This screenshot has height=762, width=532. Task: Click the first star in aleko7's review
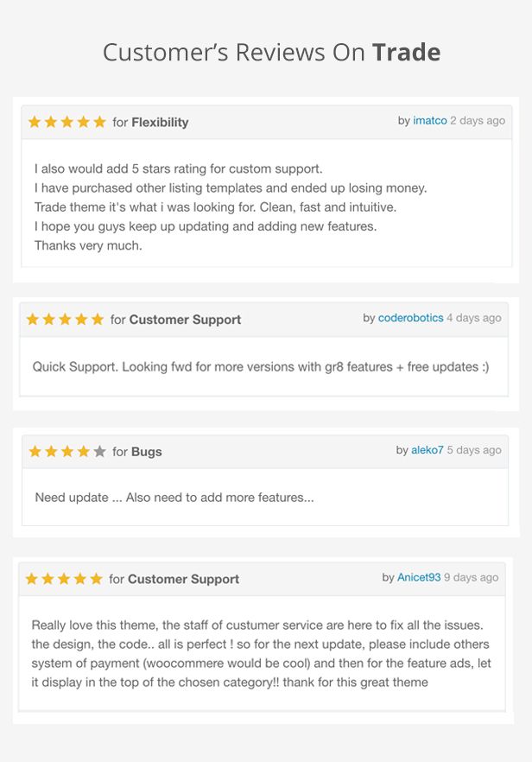35,451
